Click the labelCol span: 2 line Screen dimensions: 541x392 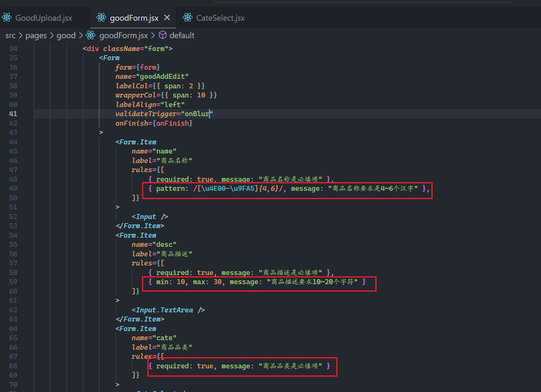160,86
